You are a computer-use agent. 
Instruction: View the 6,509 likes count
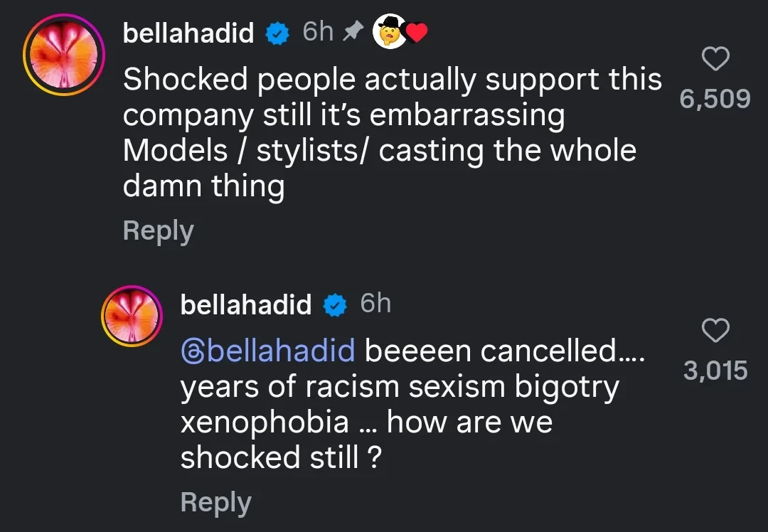(716, 99)
